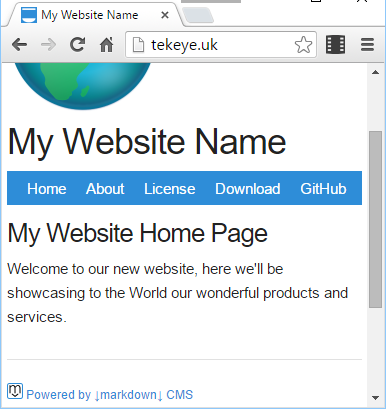
Task: Open the browser home page icon
Action: (107, 45)
